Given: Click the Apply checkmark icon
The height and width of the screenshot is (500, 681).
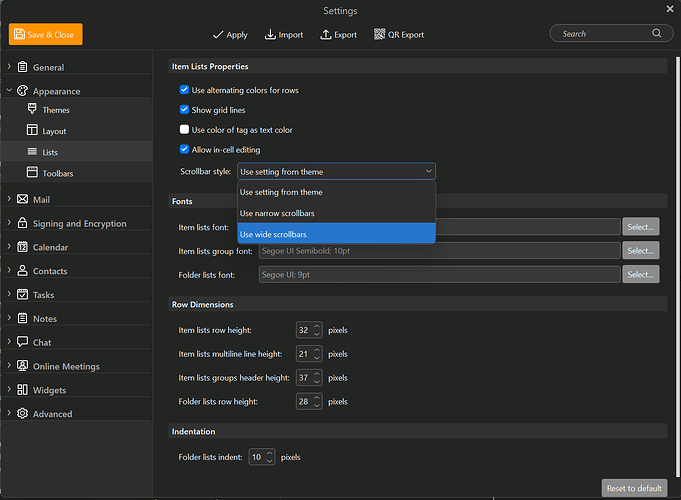Looking at the screenshot, I should click(x=218, y=35).
